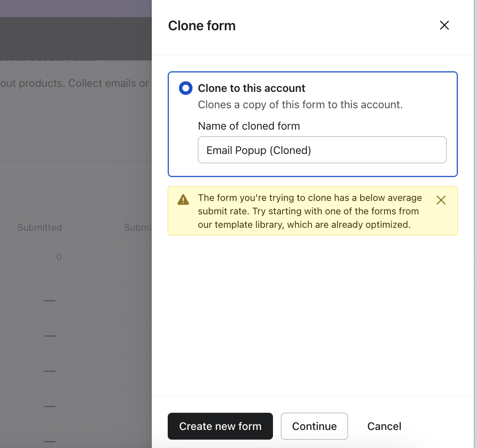This screenshot has width=478, height=448.
Task: Cancel the clone form dialog
Action: click(x=384, y=426)
